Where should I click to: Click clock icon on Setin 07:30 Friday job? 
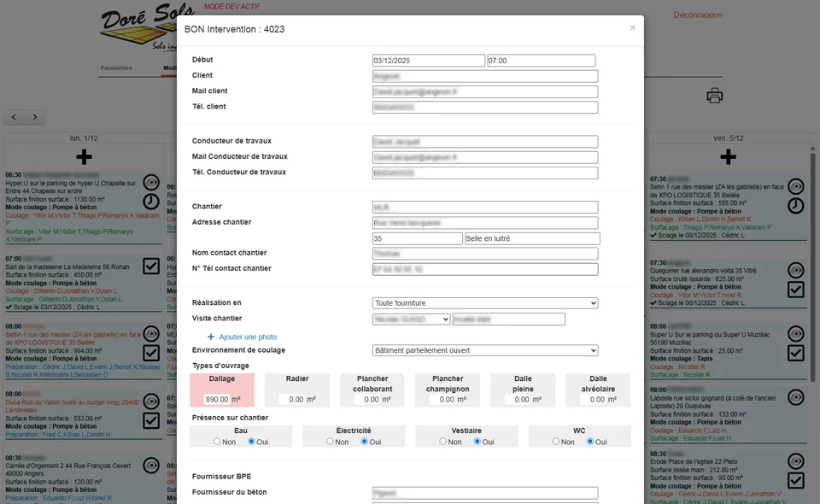click(795, 206)
